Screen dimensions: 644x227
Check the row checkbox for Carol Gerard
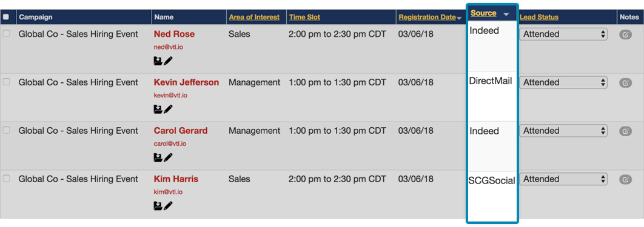[6, 130]
